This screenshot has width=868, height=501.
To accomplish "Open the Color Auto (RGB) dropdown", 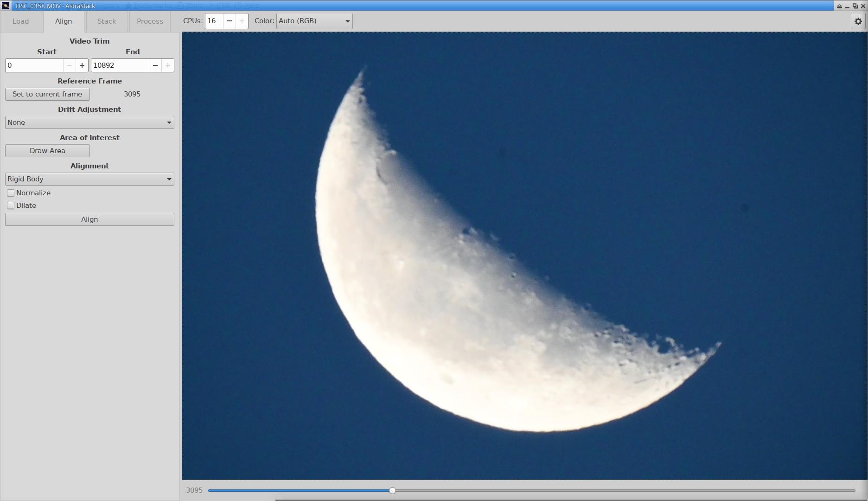I will [x=314, y=21].
